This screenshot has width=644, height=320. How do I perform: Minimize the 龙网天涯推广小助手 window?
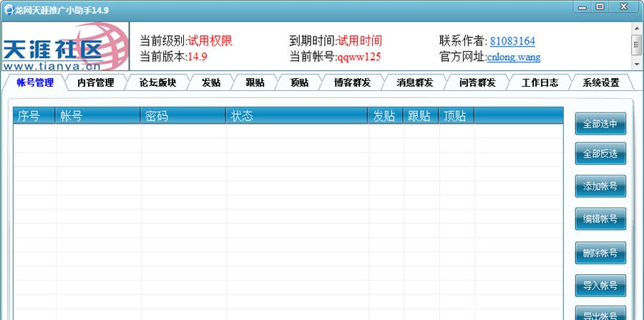point(582,7)
